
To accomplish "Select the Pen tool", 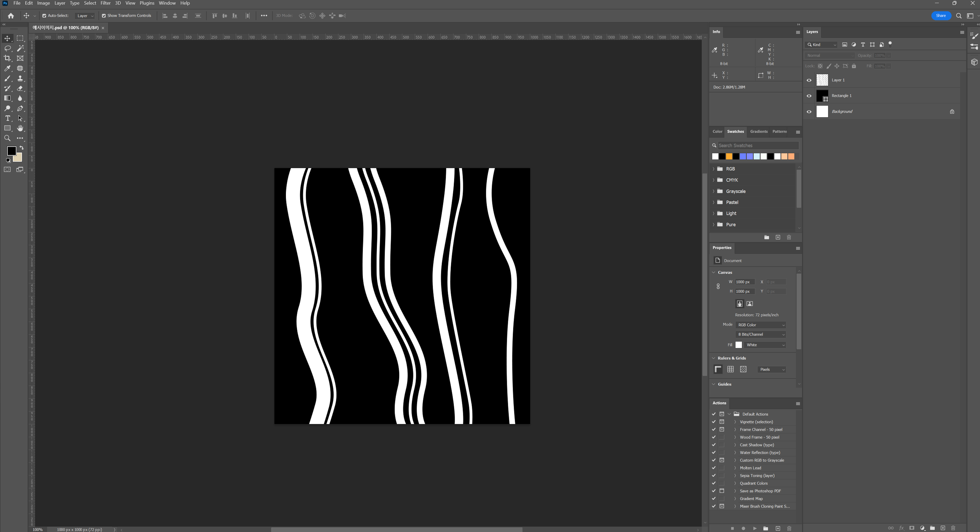I will (20, 108).
